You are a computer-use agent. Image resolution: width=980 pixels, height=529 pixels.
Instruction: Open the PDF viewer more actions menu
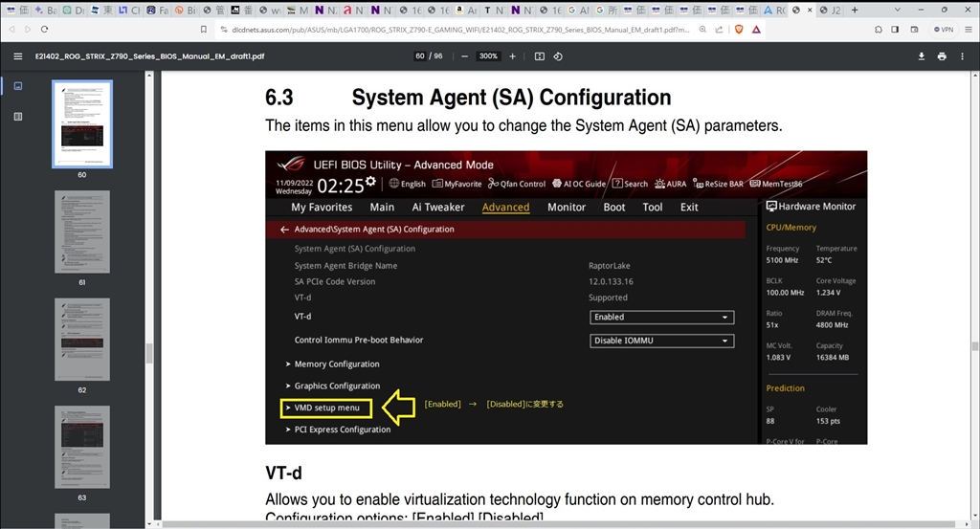click(x=963, y=56)
